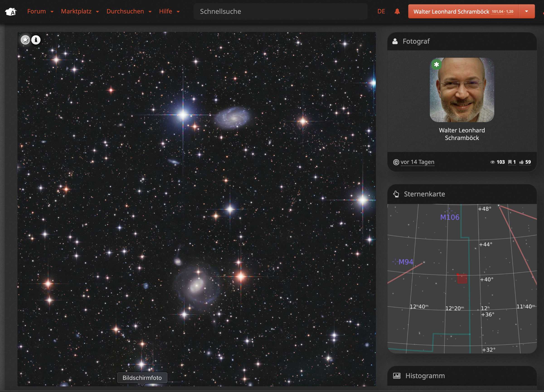Expand the Marktplatz dropdown menu
The width and height of the screenshot is (544, 392).
tap(80, 11)
